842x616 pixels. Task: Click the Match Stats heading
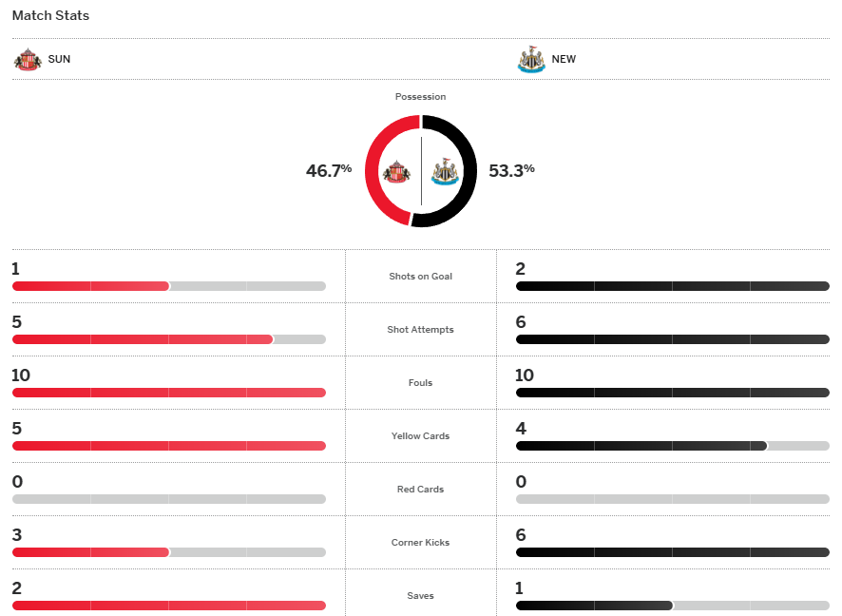pos(50,16)
